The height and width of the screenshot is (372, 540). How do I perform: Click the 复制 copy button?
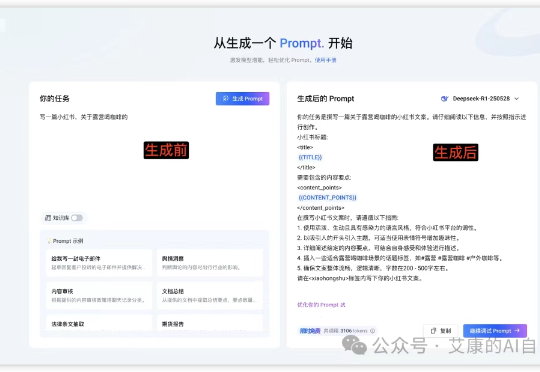(440, 331)
